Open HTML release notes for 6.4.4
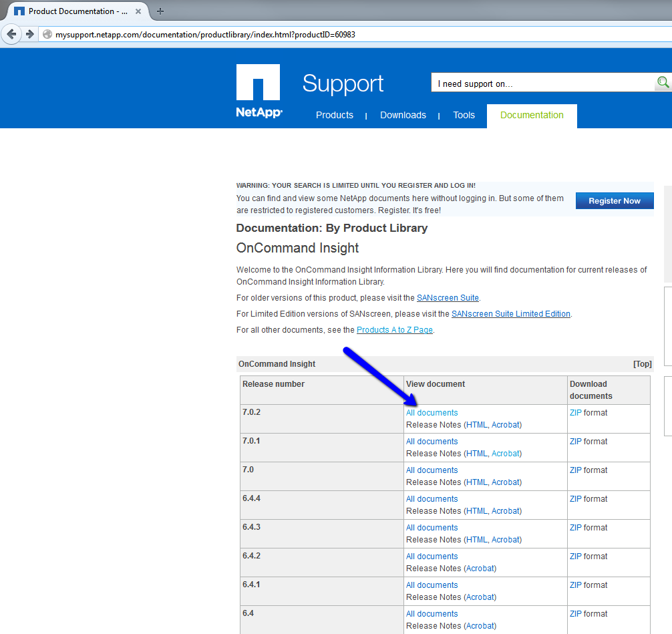This screenshot has width=672, height=634. click(476, 510)
